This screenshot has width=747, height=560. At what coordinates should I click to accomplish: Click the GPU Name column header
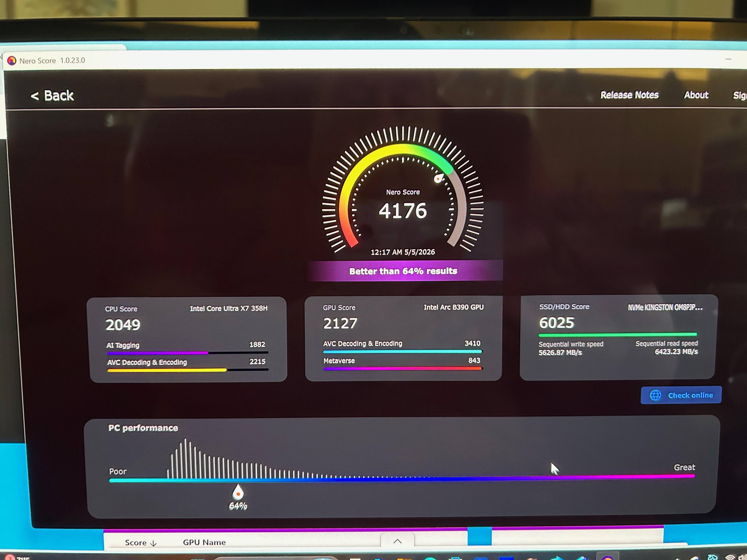pyautogui.click(x=204, y=542)
